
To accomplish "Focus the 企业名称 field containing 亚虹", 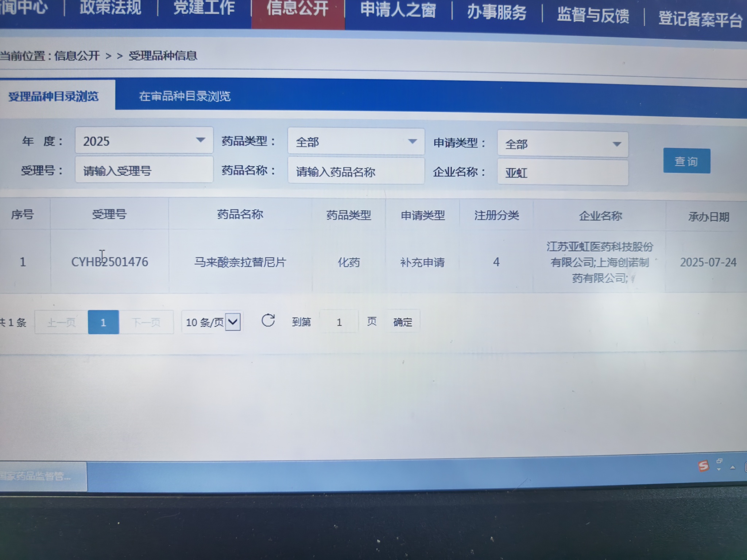I will pyautogui.click(x=562, y=172).
